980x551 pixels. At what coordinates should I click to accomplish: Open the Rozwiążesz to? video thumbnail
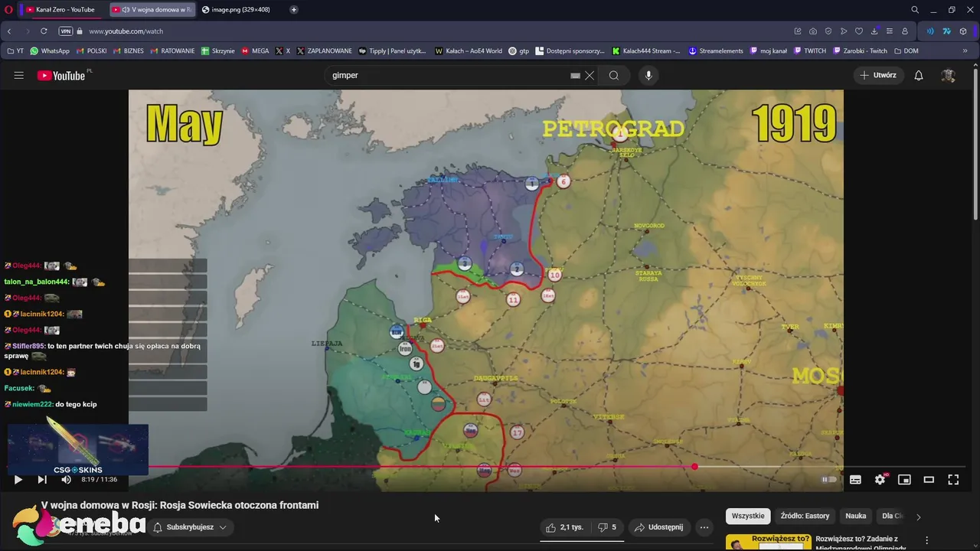pos(768,542)
